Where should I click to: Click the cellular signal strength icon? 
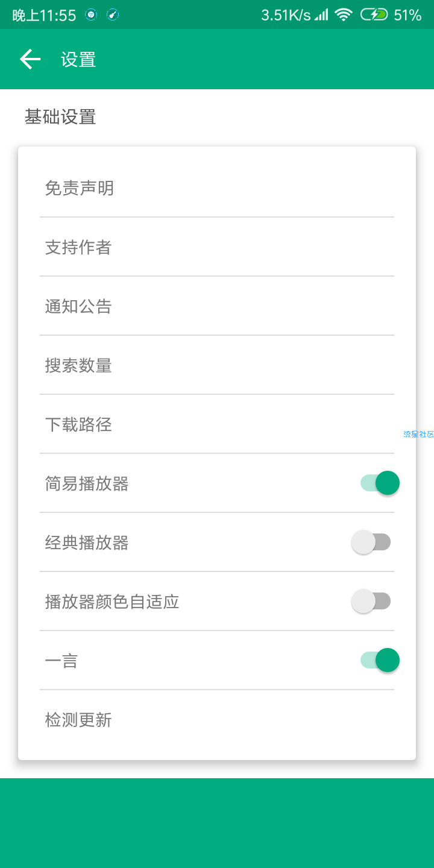[322, 15]
